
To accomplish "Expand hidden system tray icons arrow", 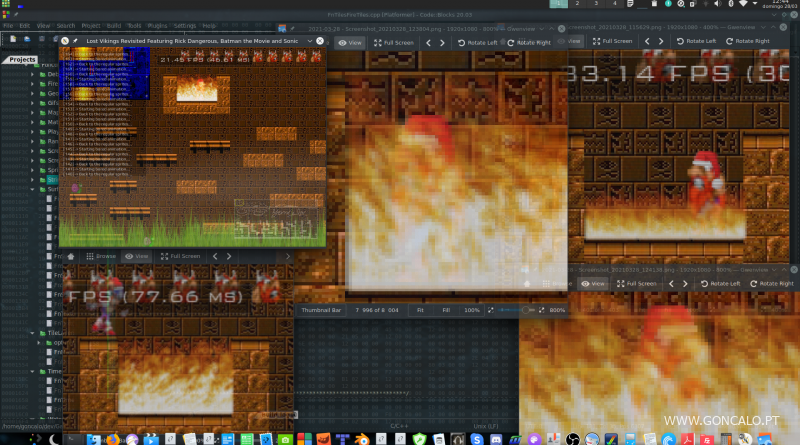I will pos(755,4).
